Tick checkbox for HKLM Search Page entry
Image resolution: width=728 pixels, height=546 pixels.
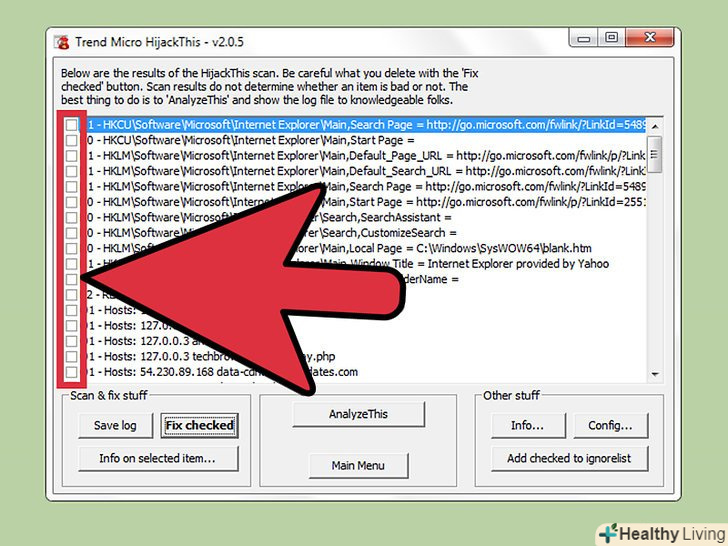(71, 187)
